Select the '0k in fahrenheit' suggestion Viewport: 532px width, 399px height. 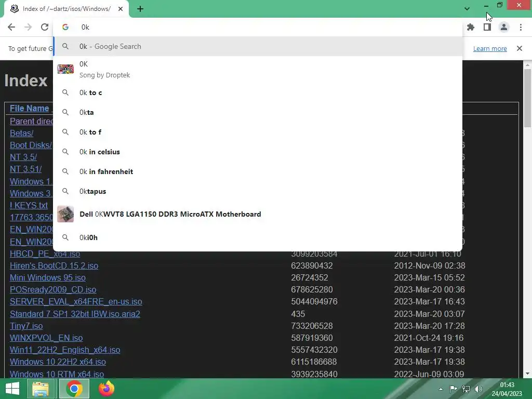tap(258, 171)
